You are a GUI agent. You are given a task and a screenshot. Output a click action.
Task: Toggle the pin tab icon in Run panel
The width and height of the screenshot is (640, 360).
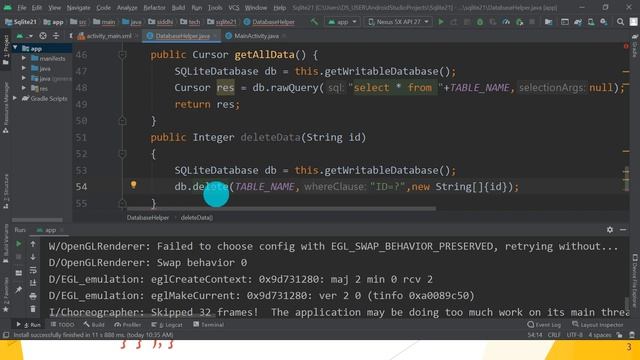tap(19, 289)
